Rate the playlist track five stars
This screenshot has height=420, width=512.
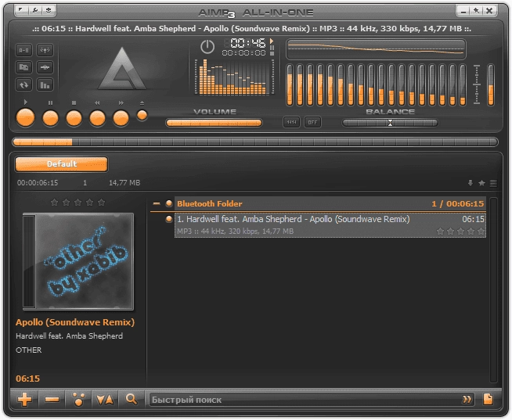pyautogui.click(x=481, y=232)
